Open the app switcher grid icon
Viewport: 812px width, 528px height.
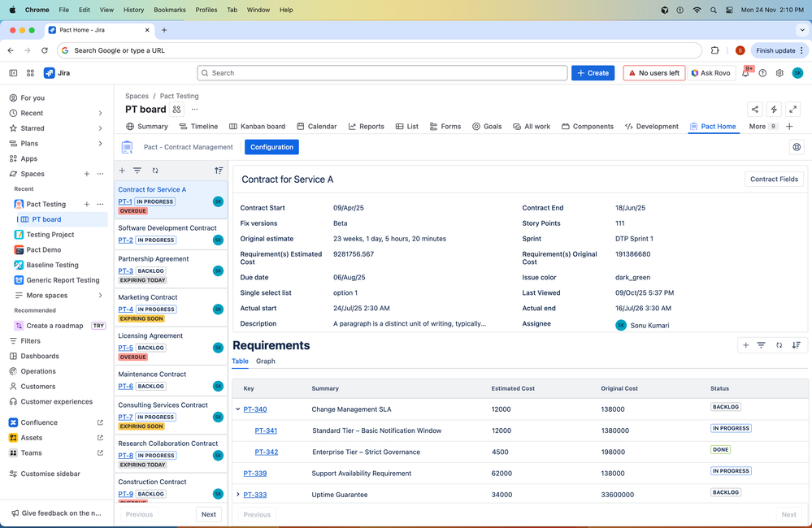point(30,73)
